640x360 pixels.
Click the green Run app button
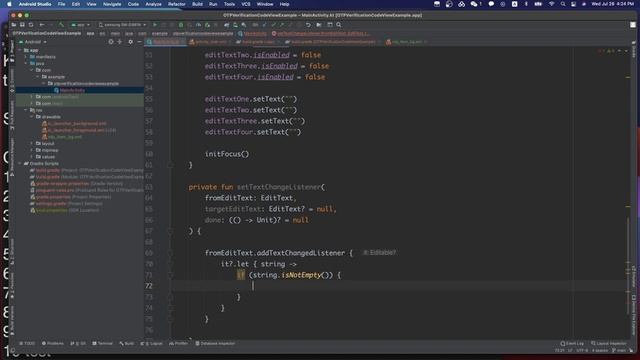point(155,25)
